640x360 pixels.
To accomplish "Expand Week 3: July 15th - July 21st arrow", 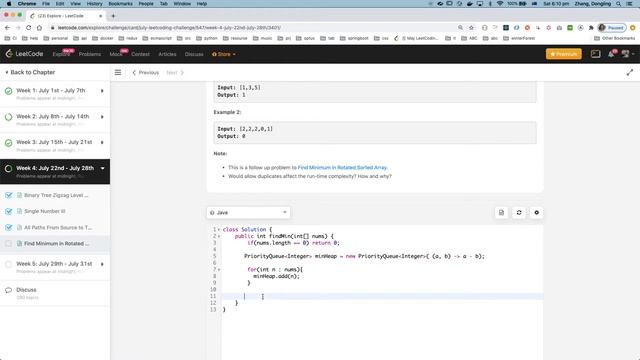I will coord(102,142).
